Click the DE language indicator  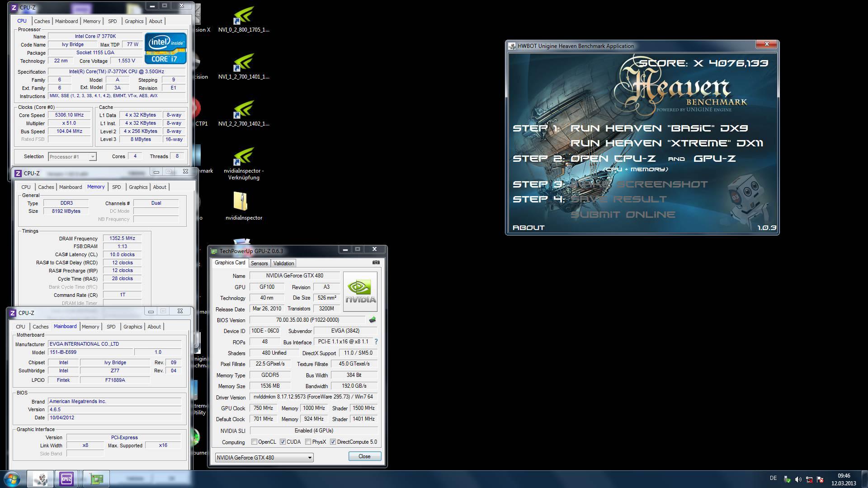tap(773, 478)
